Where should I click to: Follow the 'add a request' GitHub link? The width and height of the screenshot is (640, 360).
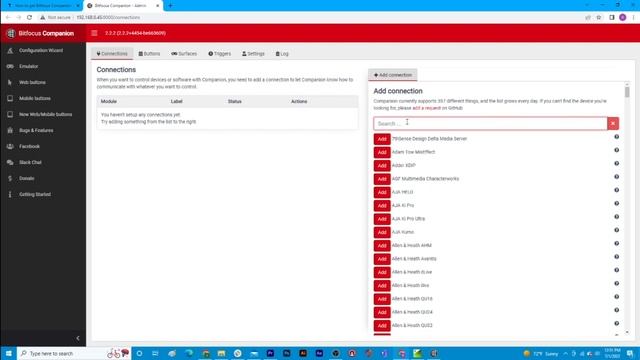pyautogui.click(x=427, y=108)
